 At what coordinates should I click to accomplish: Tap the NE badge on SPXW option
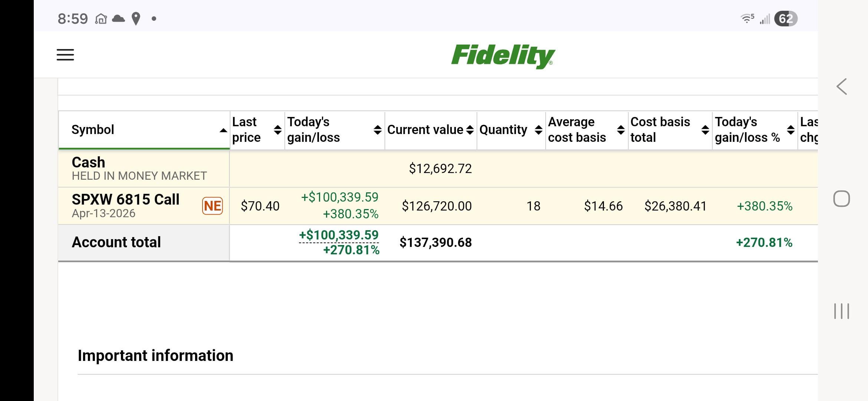point(213,206)
